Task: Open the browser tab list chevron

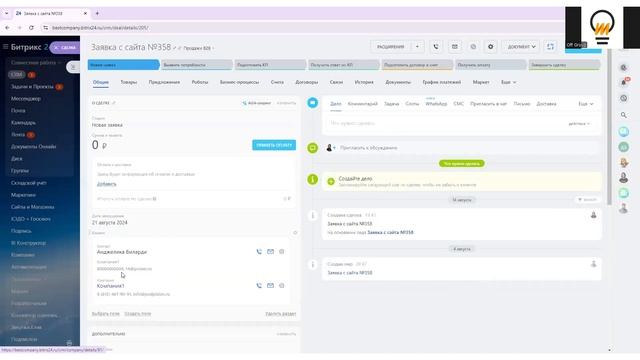Action: (7, 13)
